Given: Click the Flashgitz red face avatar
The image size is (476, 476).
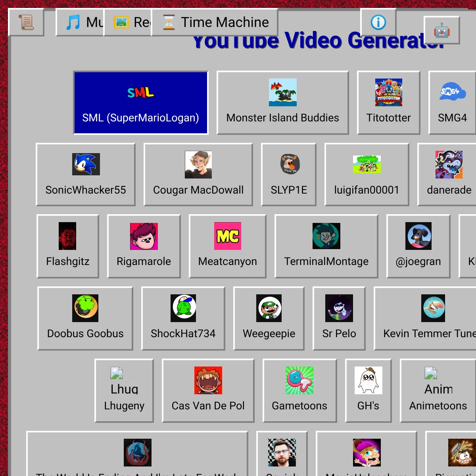Looking at the screenshot, I should click(x=67, y=236).
